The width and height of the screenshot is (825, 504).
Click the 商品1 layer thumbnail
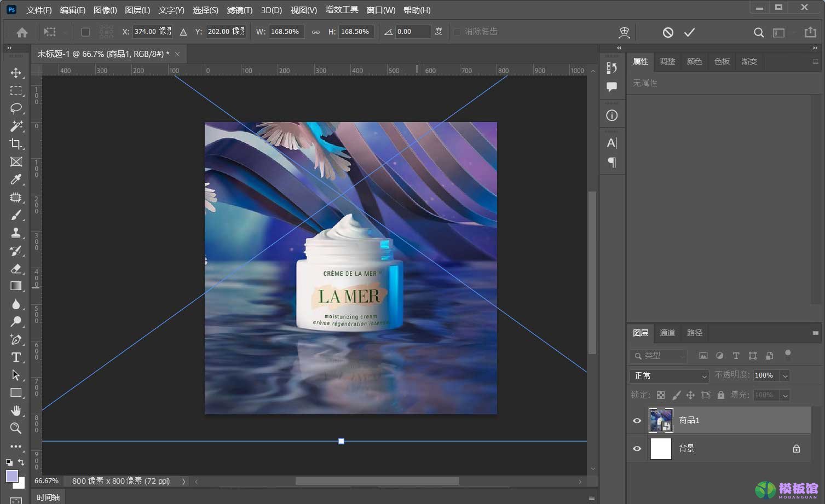point(661,420)
